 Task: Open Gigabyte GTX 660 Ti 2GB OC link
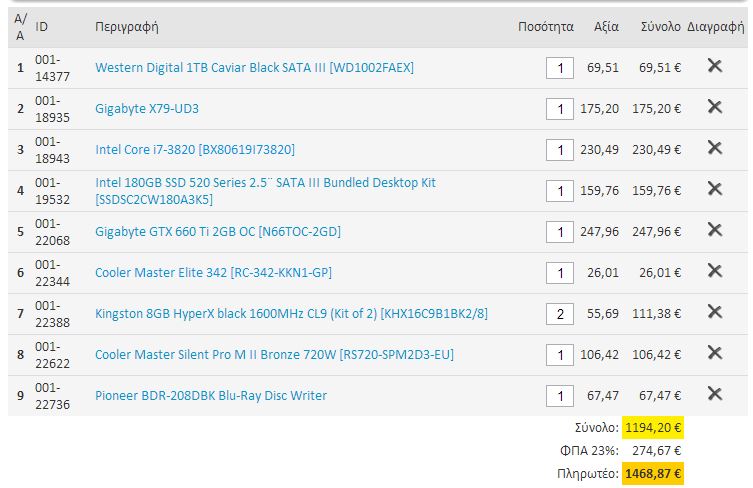click(x=218, y=232)
